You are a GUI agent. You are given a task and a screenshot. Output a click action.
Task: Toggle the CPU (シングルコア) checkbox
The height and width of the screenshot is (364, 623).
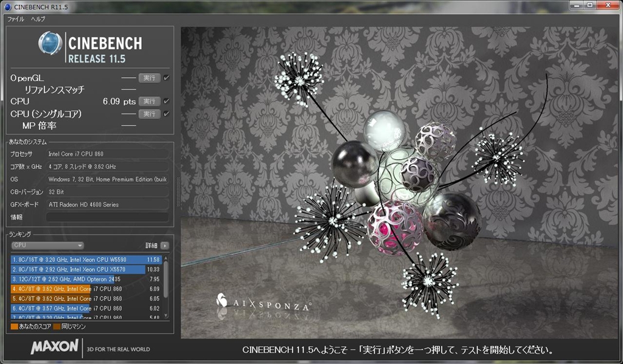[167, 114]
